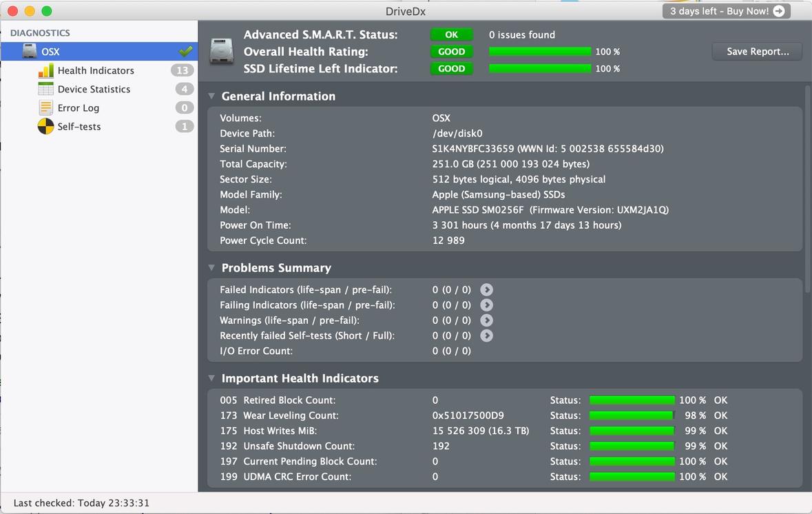Image resolution: width=812 pixels, height=514 pixels.
Task: Click the Device Statistics table icon
Action: click(x=45, y=89)
